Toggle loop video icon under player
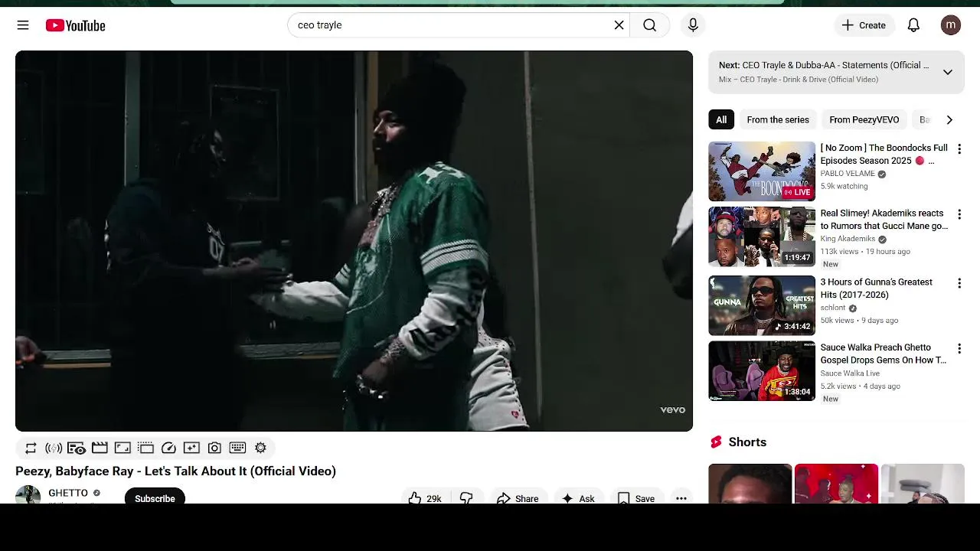980x551 pixels. 31,448
